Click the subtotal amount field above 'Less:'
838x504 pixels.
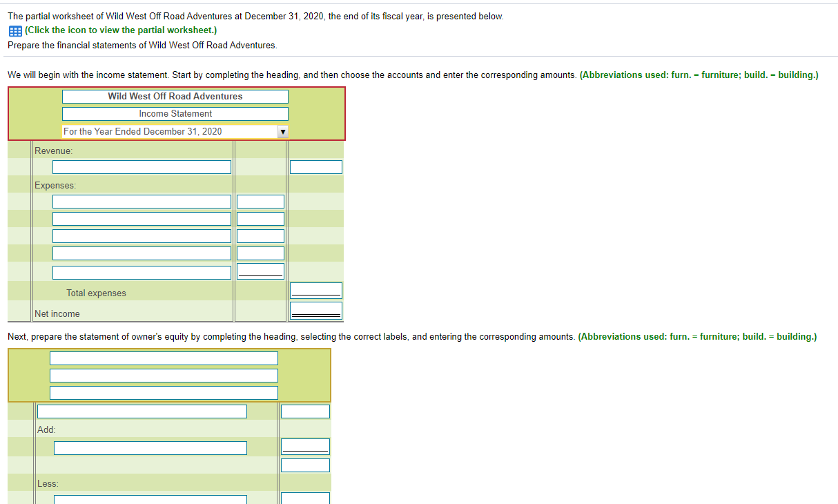(x=305, y=465)
